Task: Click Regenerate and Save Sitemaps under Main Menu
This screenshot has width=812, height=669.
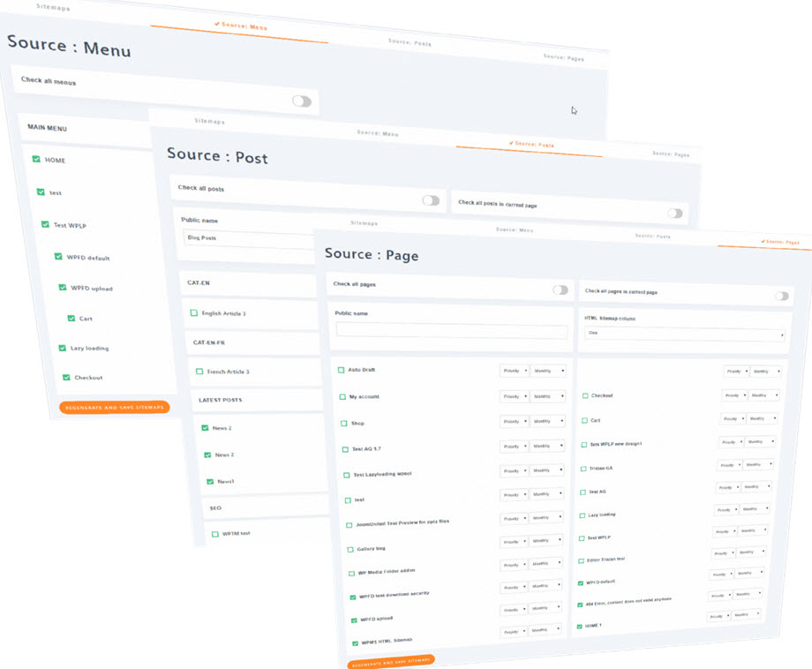Action: coord(115,407)
